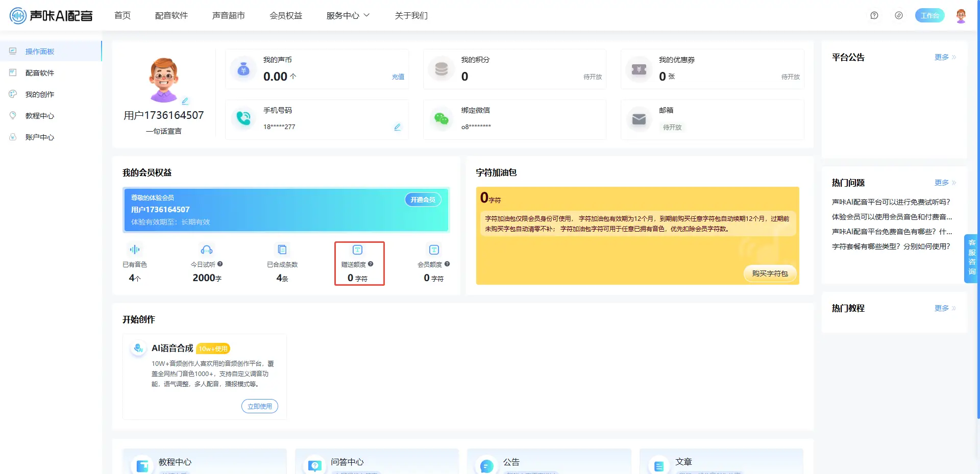980x474 pixels.
Task: Click the 赠送额度 question mark icon
Action: [x=371, y=264]
